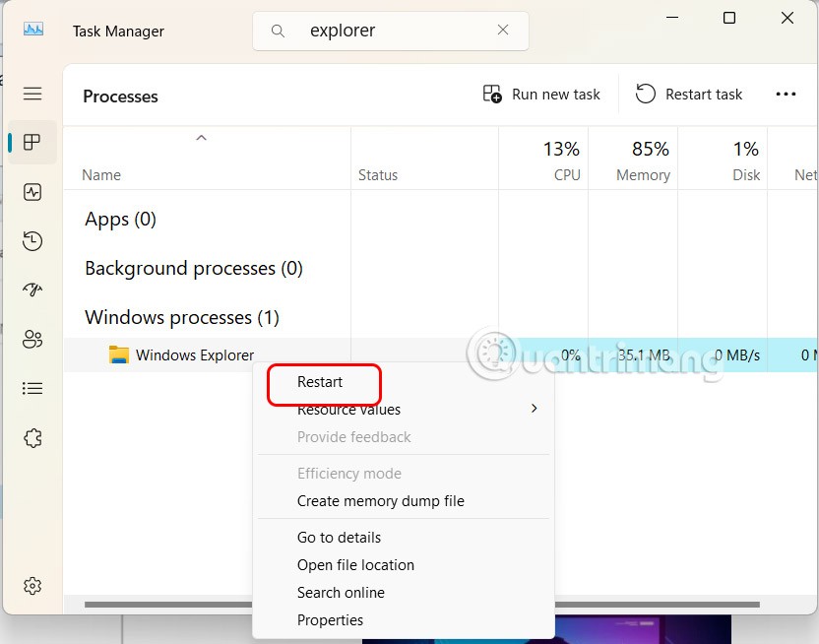
Task: Click Run new task button
Action: click(541, 95)
